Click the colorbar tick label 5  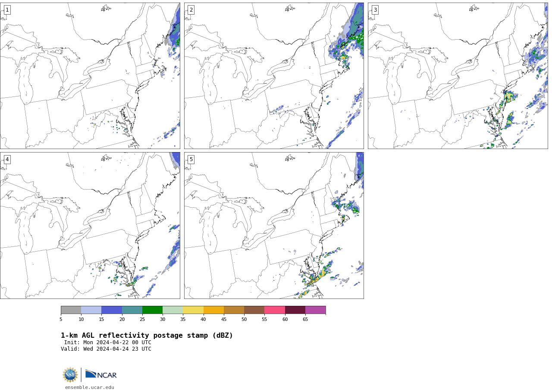tap(61, 319)
